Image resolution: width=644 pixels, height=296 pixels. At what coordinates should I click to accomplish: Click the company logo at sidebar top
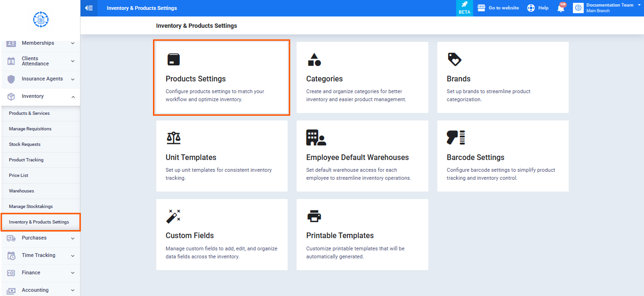41,19
